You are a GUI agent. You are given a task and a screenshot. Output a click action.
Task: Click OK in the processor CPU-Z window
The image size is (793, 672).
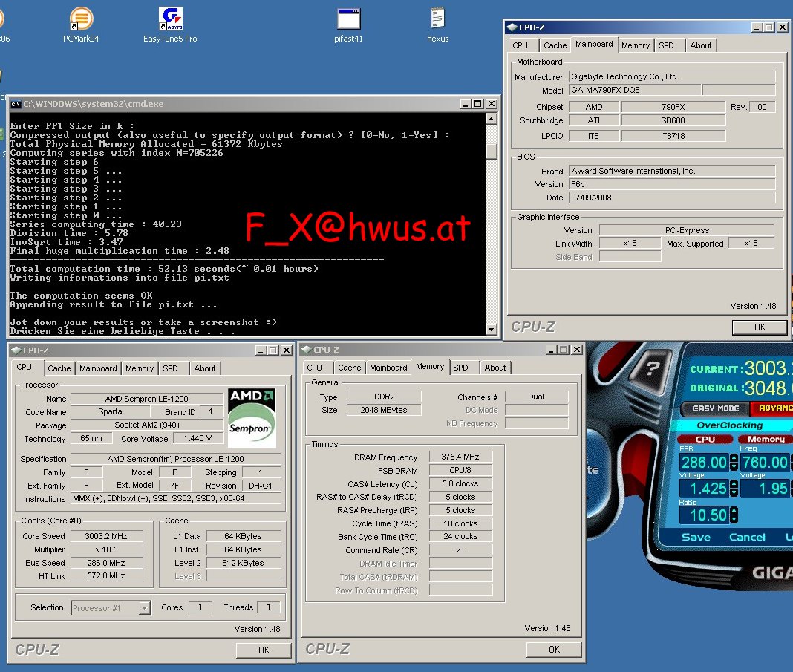point(264,650)
